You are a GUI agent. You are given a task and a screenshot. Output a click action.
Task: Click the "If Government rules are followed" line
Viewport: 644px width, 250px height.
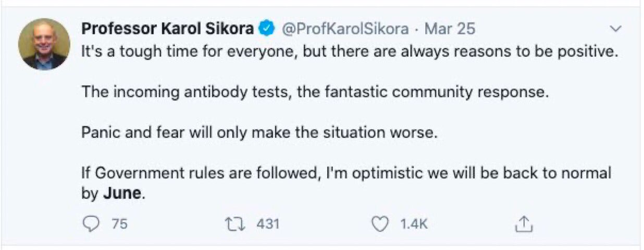[346, 173]
